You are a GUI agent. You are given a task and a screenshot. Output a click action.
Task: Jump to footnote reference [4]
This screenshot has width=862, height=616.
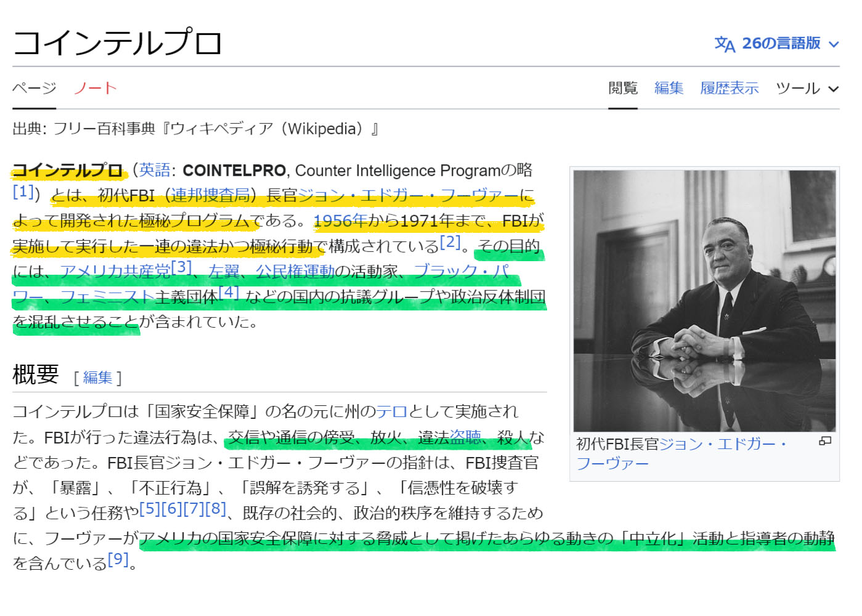(x=229, y=292)
